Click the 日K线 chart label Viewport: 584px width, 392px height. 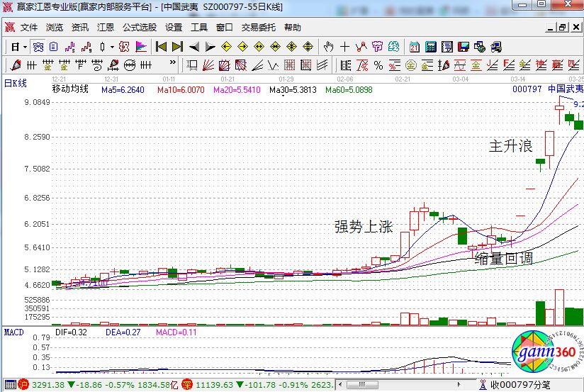(x=16, y=83)
